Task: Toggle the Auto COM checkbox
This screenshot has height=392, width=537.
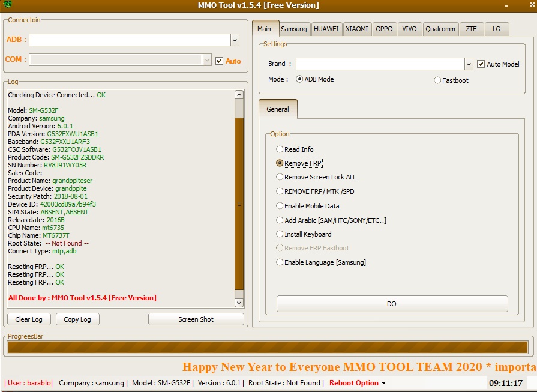Action: point(219,61)
